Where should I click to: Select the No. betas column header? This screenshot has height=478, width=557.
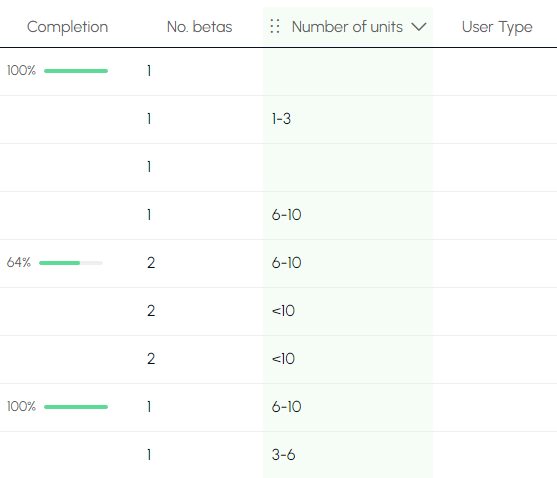[x=199, y=27]
